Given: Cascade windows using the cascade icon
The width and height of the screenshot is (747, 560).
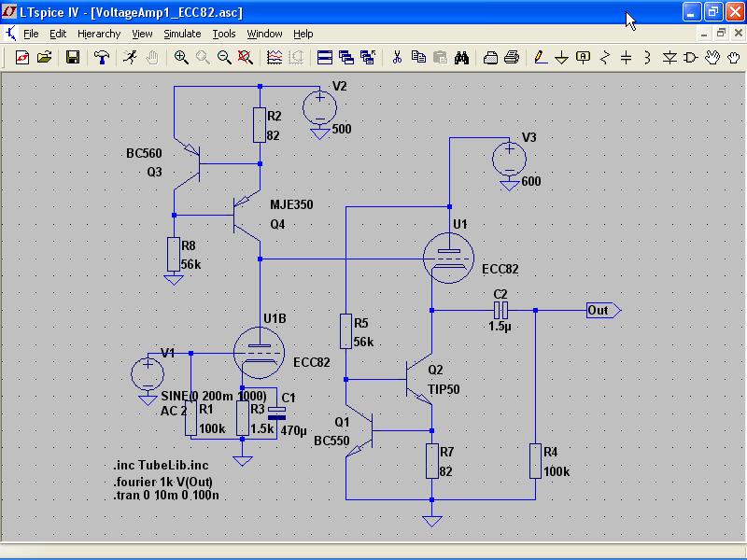Looking at the screenshot, I should point(346,58).
